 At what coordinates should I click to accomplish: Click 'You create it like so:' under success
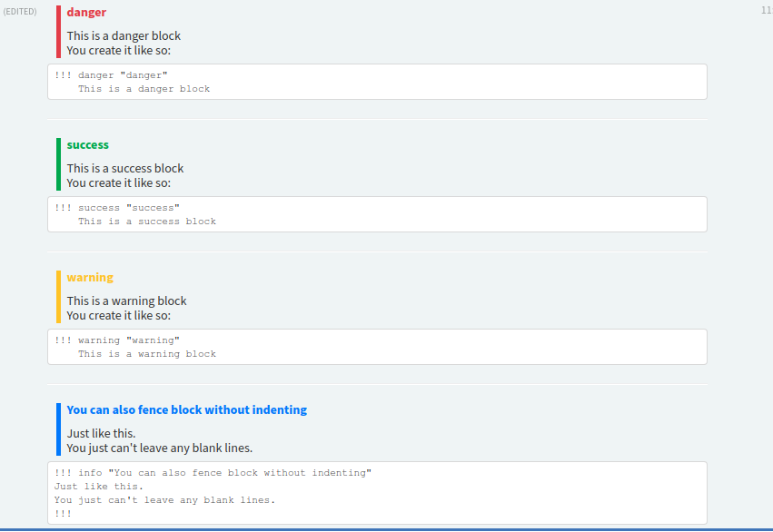pos(119,183)
